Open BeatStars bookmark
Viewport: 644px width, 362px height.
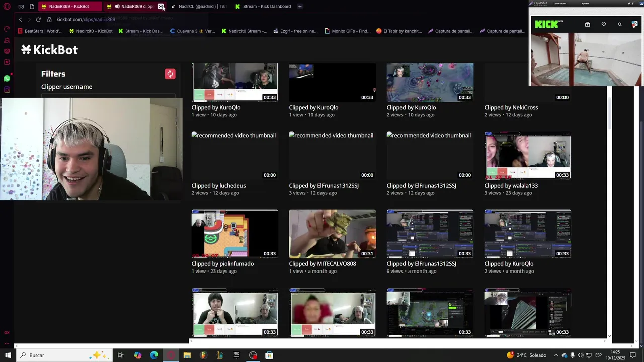pyautogui.click(x=40, y=31)
